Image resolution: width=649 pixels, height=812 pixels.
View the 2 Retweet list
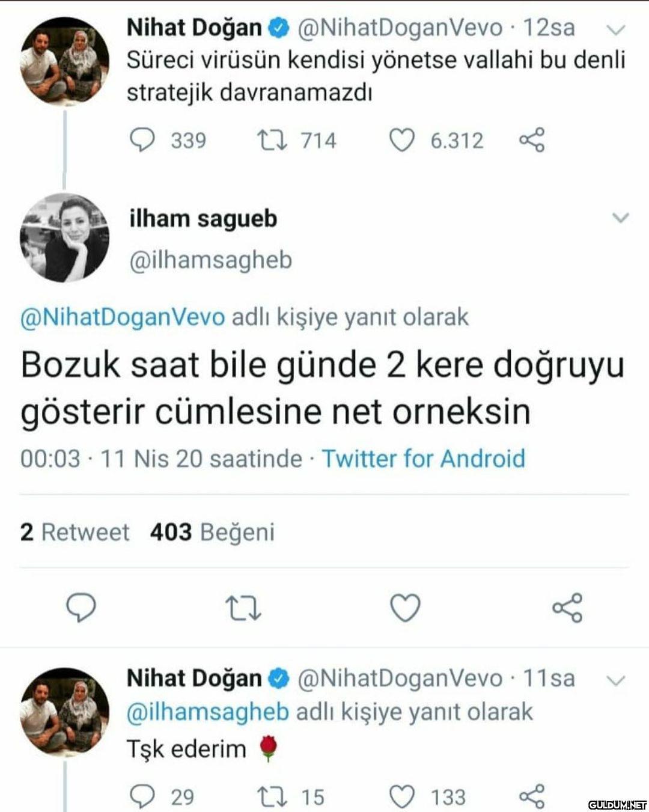click(x=75, y=532)
